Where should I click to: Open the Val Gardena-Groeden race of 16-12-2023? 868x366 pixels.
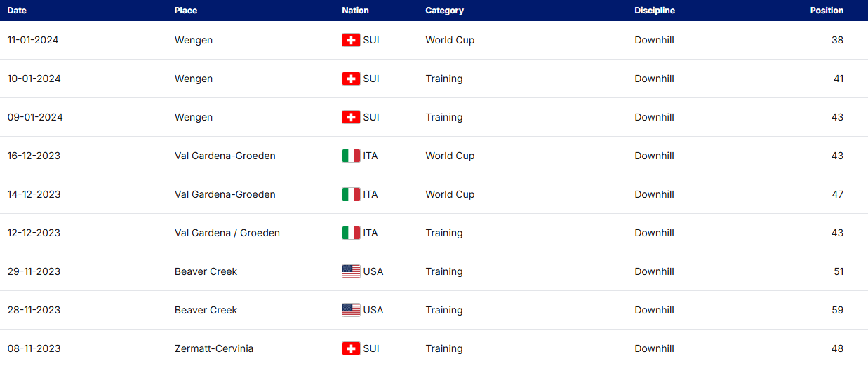point(225,156)
